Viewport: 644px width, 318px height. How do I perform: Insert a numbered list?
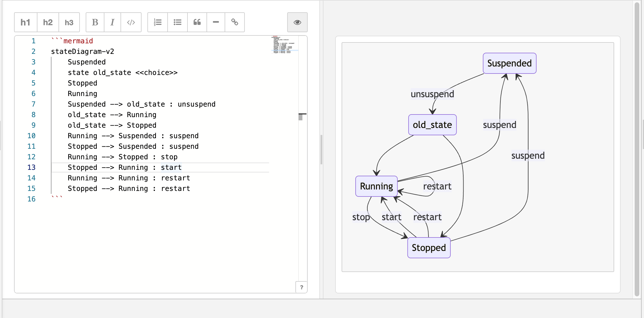[158, 22]
